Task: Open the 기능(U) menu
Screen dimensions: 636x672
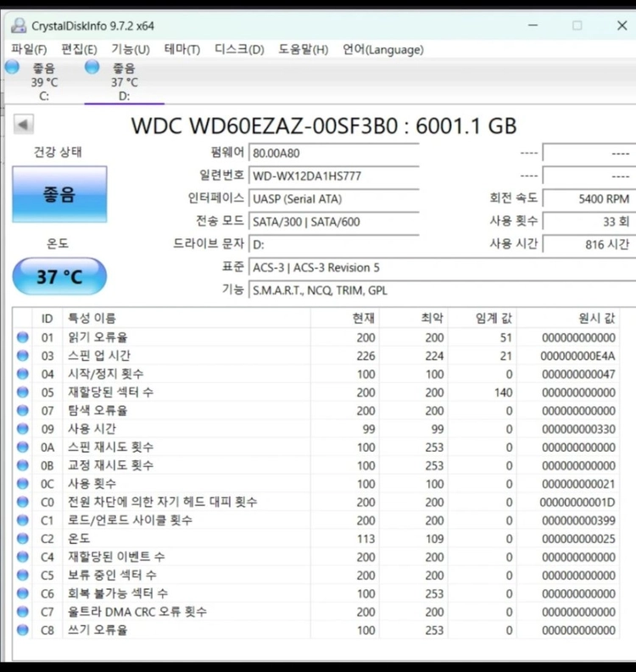Action: click(131, 49)
